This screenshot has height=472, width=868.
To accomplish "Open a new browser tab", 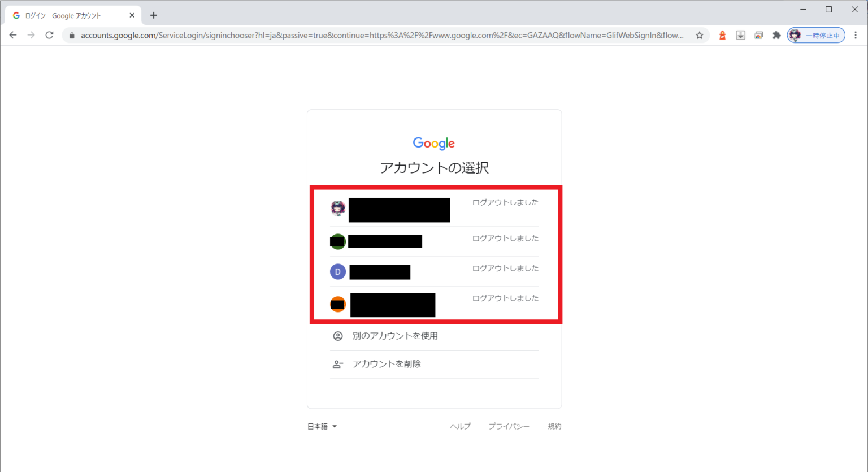I will [154, 15].
